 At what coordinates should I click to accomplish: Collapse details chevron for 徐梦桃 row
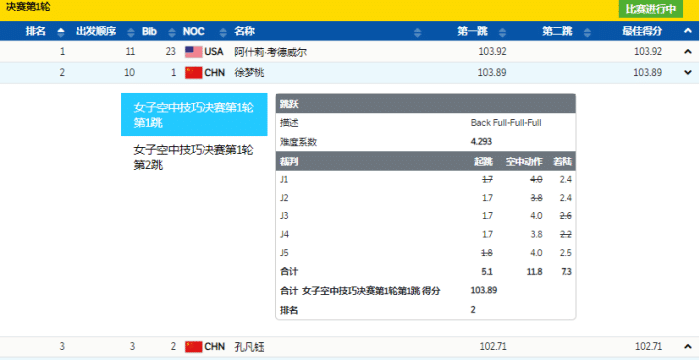click(x=688, y=73)
